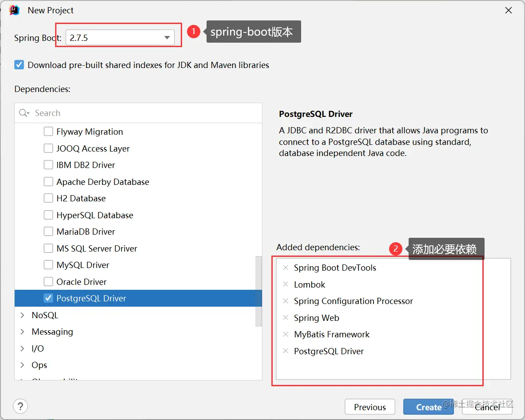Uncheck Download pre-built shared indexes option
Viewport: 525px width, 420px height.
(19, 64)
